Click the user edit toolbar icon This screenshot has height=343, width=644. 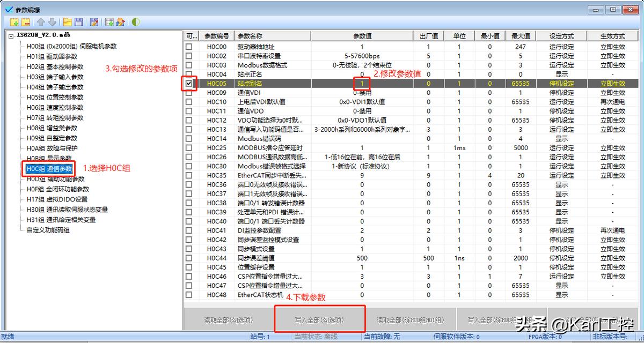[121, 22]
